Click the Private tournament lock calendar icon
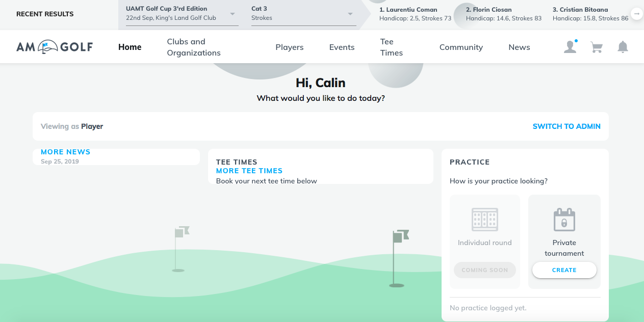This screenshot has width=644, height=322. coord(564,220)
